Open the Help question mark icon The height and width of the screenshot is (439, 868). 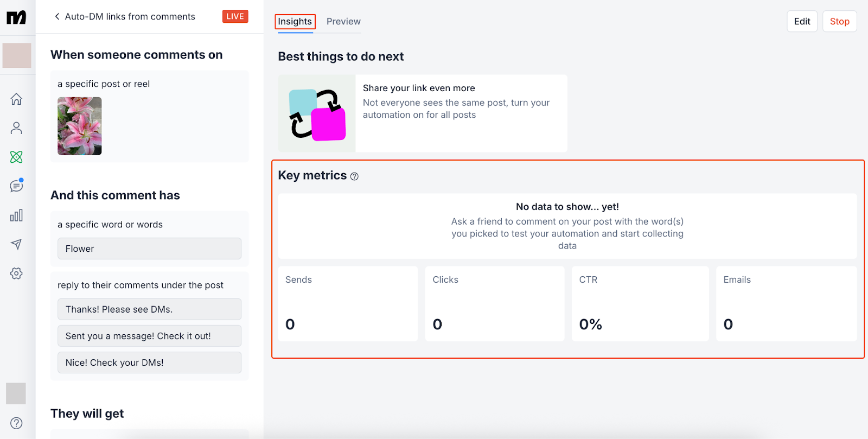point(16,423)
